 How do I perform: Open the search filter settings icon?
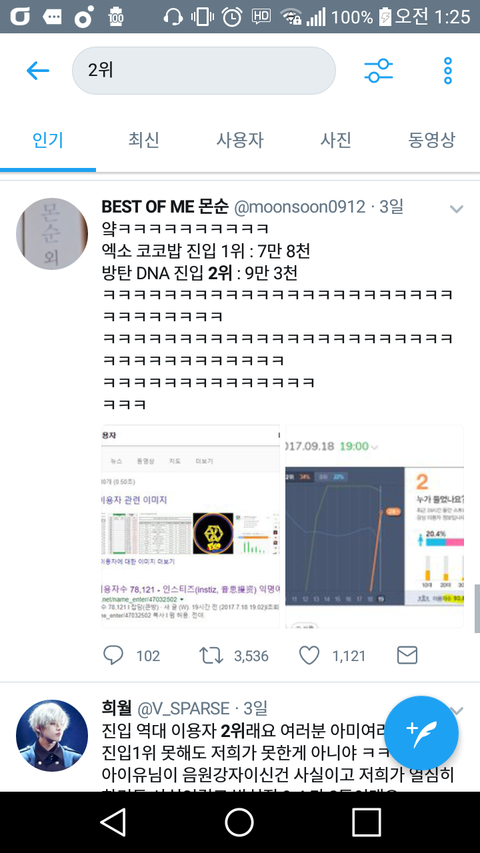(x=378, y=71)
